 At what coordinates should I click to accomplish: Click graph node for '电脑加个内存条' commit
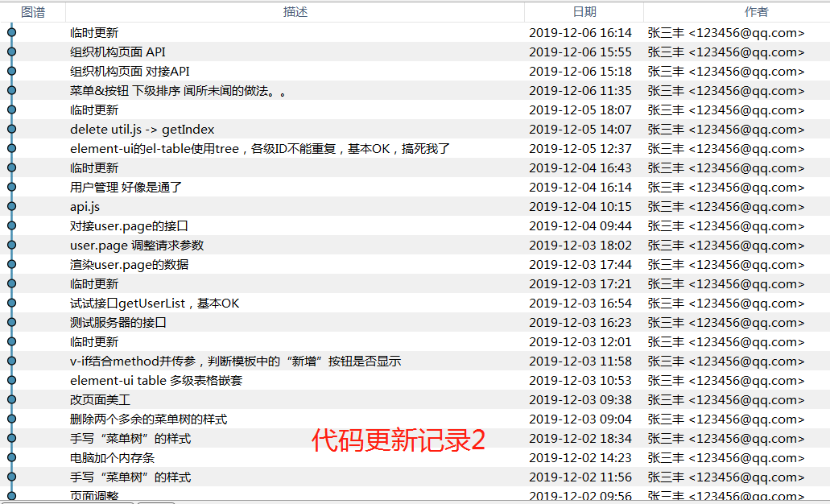click(11, 458)
